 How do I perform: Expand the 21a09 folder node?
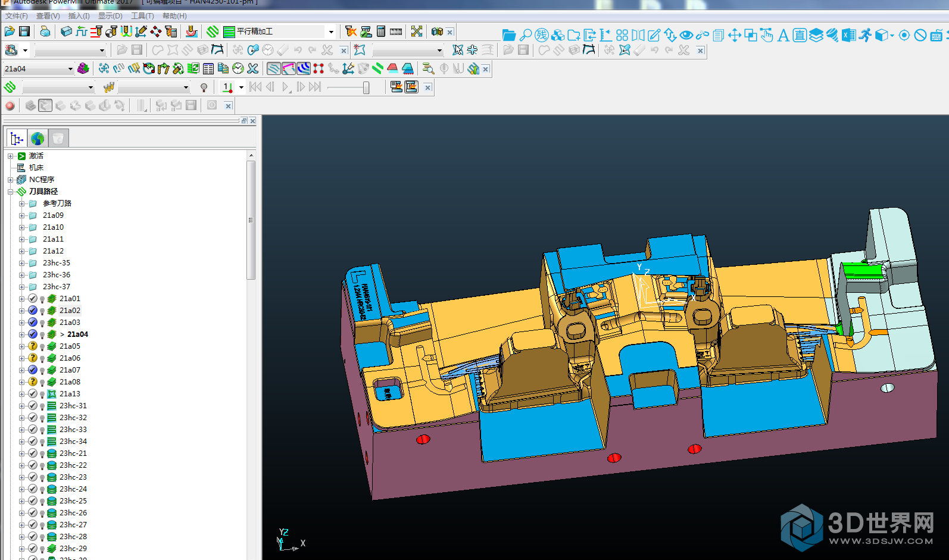coord(21,215)
